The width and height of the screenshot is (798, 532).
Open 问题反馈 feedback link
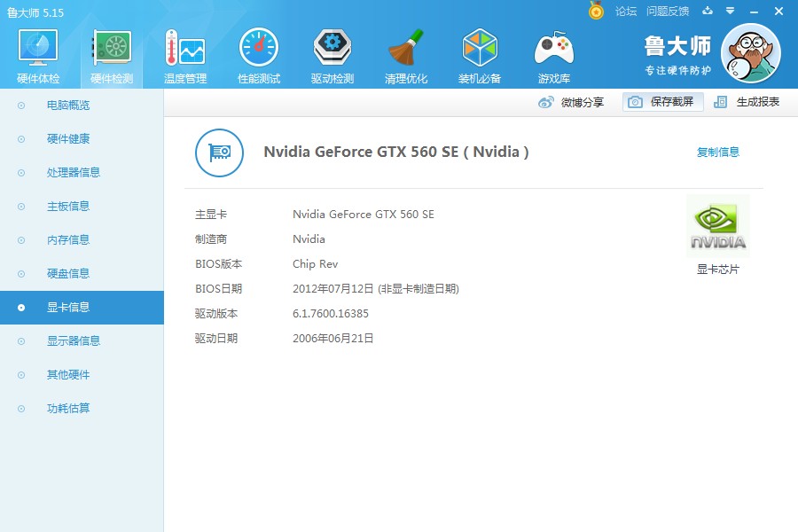coord(668,12)
